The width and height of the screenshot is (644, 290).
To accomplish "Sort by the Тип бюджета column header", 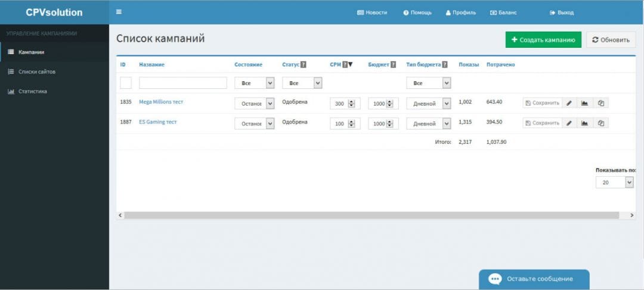I will pyautogui.click(x=423, y=64).
